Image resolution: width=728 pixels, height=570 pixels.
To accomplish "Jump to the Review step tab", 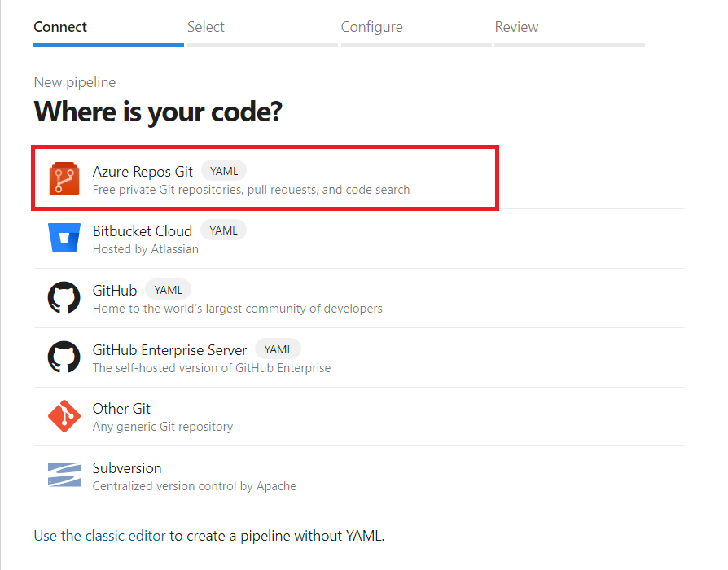I will [516, 27].
